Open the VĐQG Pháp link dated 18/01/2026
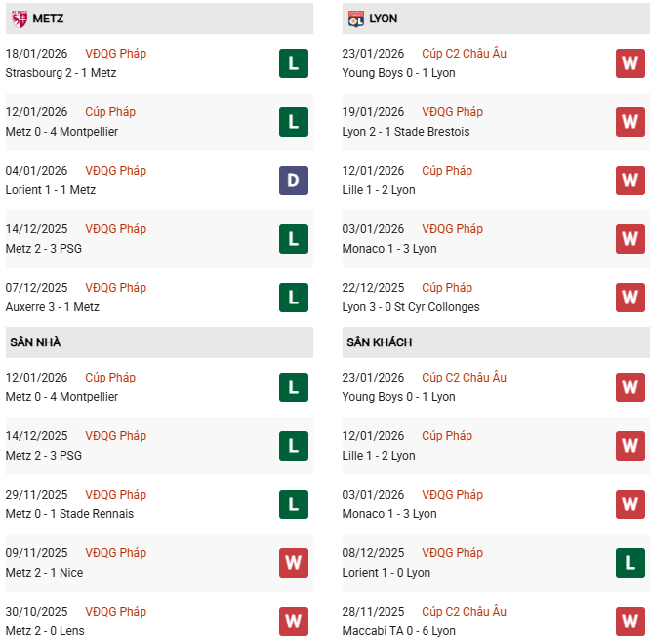The width and height of the screenshot is (650, 644). [x=115, y=54]
